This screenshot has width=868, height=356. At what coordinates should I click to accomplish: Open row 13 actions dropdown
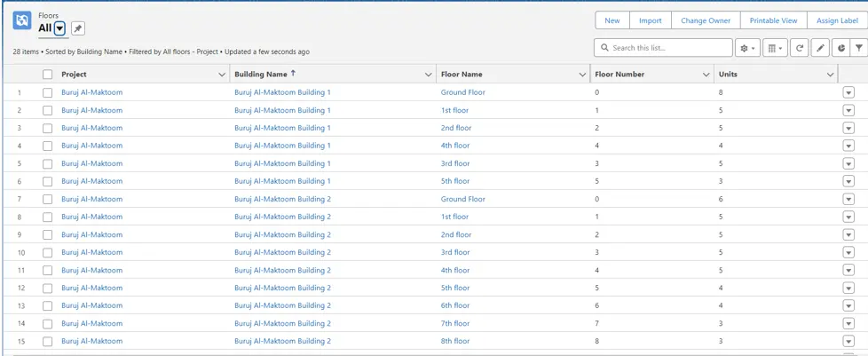pos(848,305)
